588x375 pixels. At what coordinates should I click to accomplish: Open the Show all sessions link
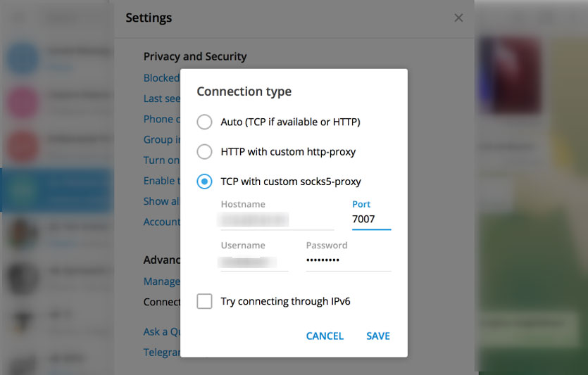[x=162, y=201]
